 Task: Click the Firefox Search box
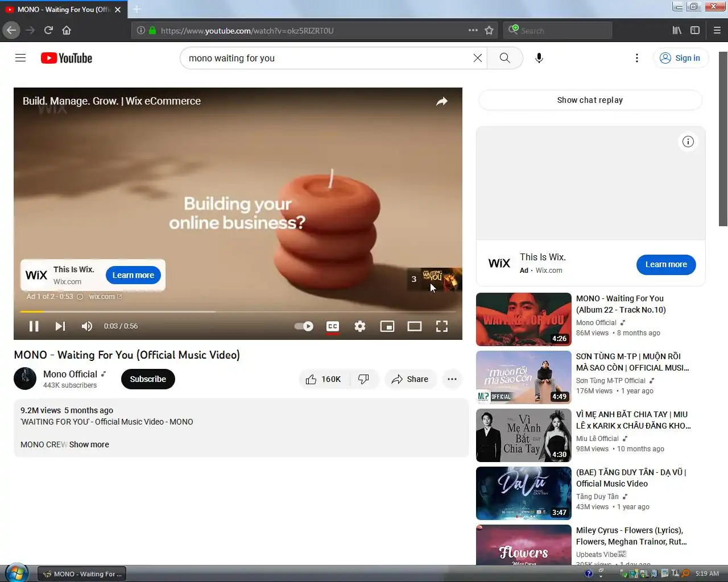[558, 30]
